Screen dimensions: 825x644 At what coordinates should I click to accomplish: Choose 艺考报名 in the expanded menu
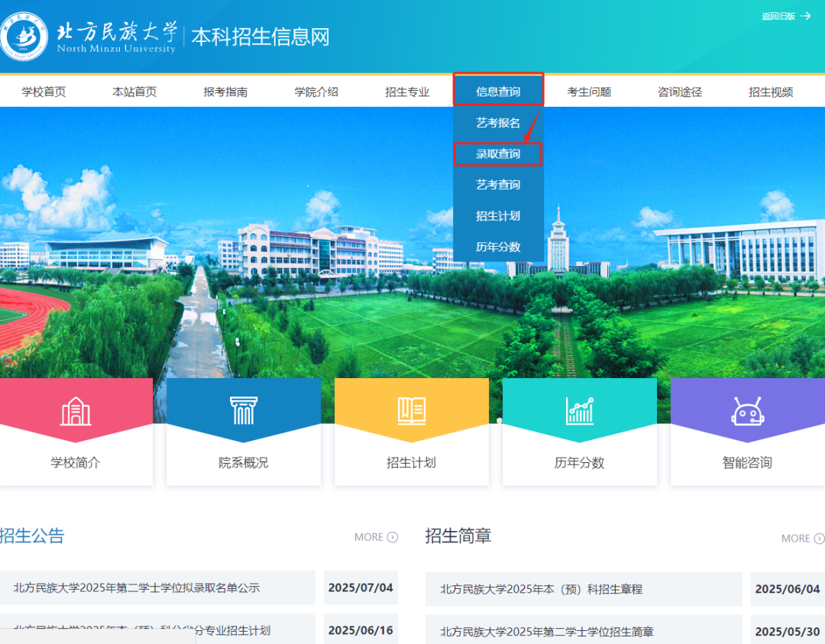pos(498,121)
